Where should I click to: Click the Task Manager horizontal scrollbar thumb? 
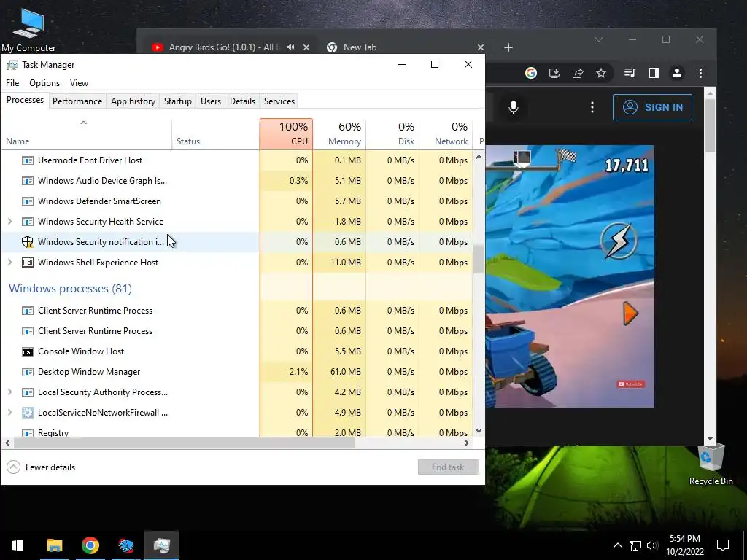pyautogui.click(x=184, y=443)
